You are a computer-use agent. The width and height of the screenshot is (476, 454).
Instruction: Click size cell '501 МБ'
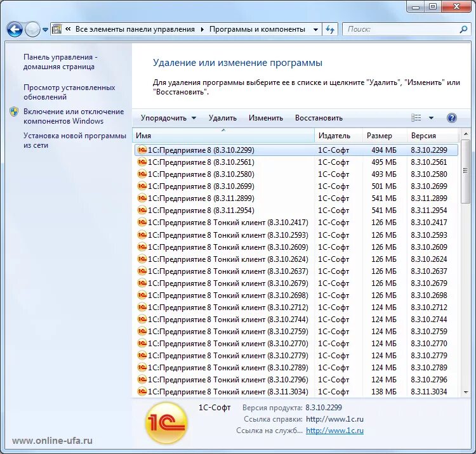pos(384,186)
